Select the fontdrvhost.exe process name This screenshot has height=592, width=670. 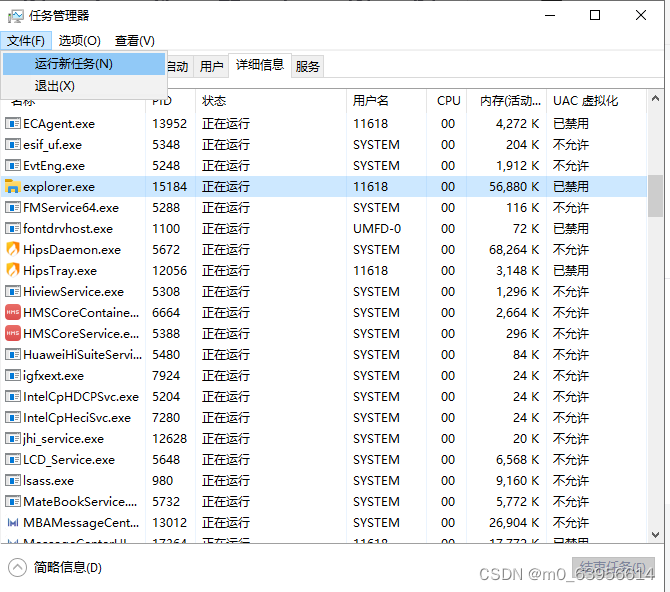[x=68, y=229]
